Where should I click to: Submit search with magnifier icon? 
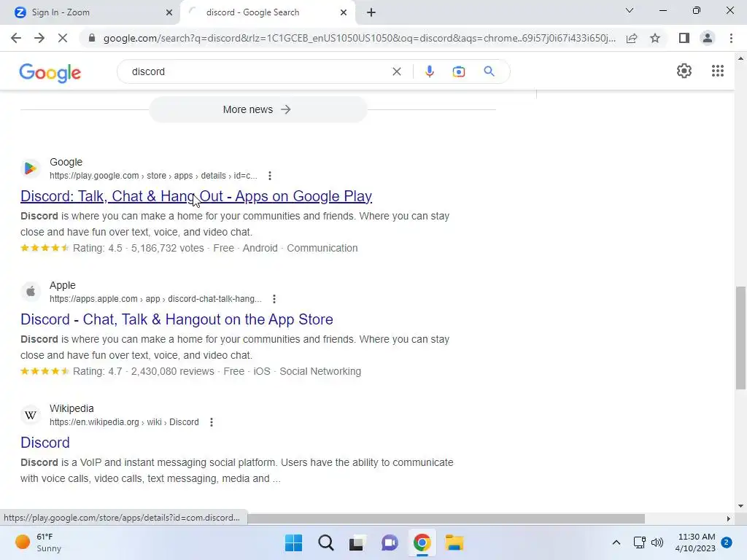(489, 71)
